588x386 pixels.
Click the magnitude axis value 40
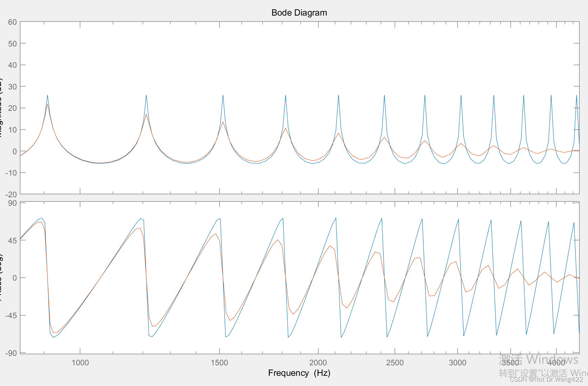pos(13,65)
